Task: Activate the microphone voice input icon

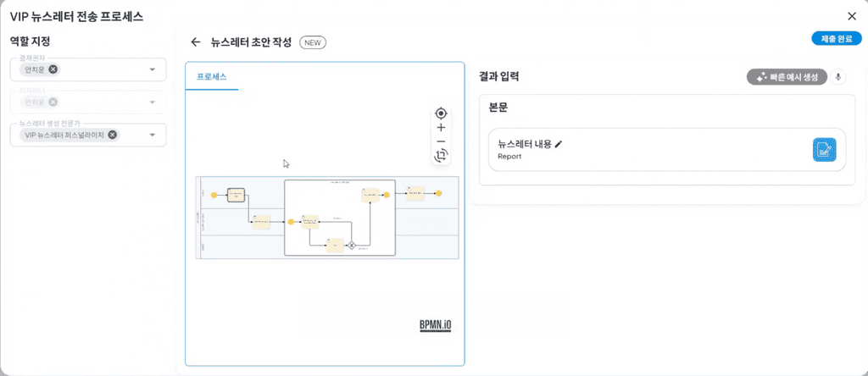Action: 838,77
